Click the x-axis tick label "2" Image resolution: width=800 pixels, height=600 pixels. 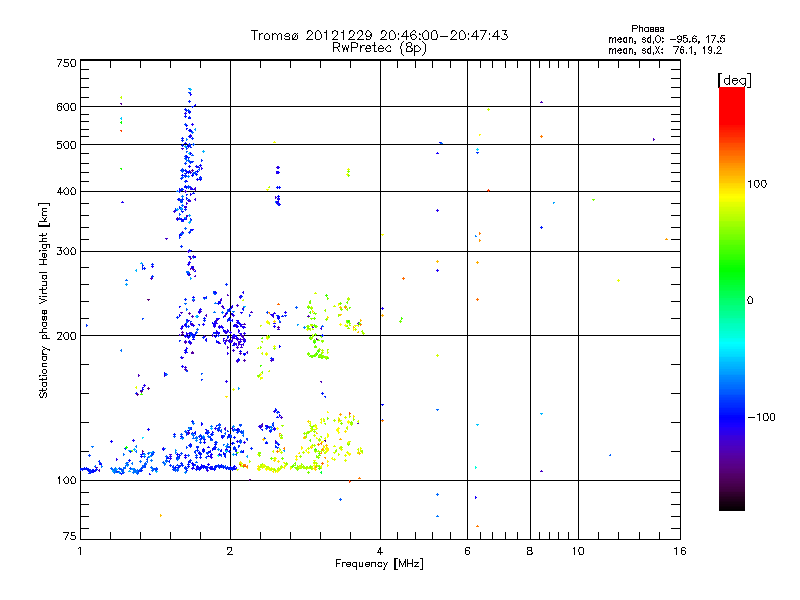click(230, 551)
